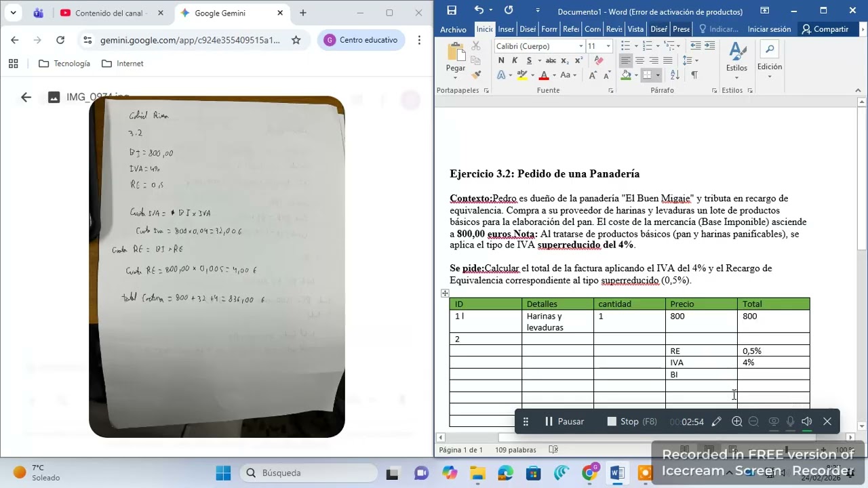Toggle strikethrough abc formatting
The image size is (868, 488).
[551, 60]
